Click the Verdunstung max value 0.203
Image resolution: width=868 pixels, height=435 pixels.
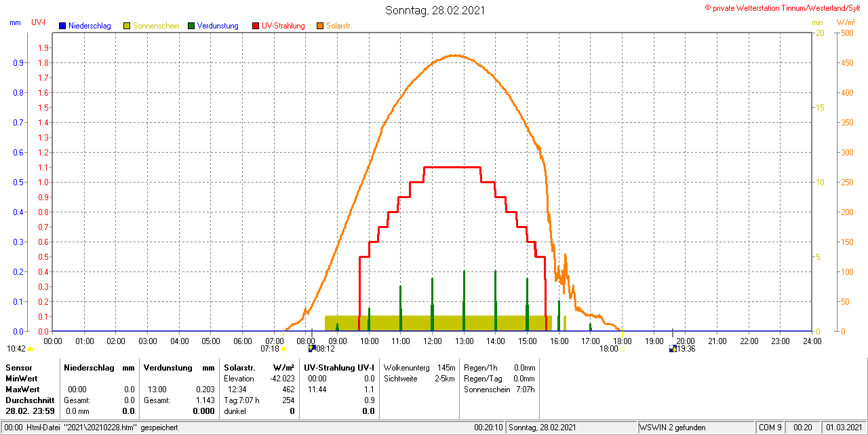pos(204,390)
